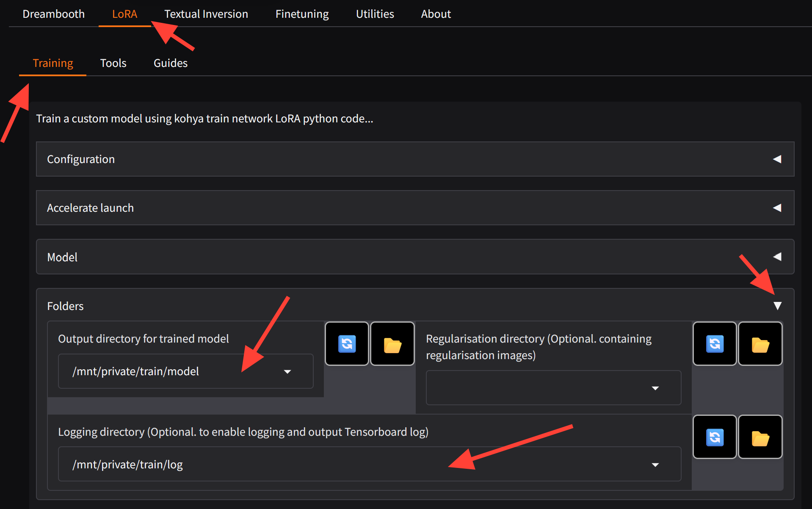Open output directory dropdown list

coord(287,372)
